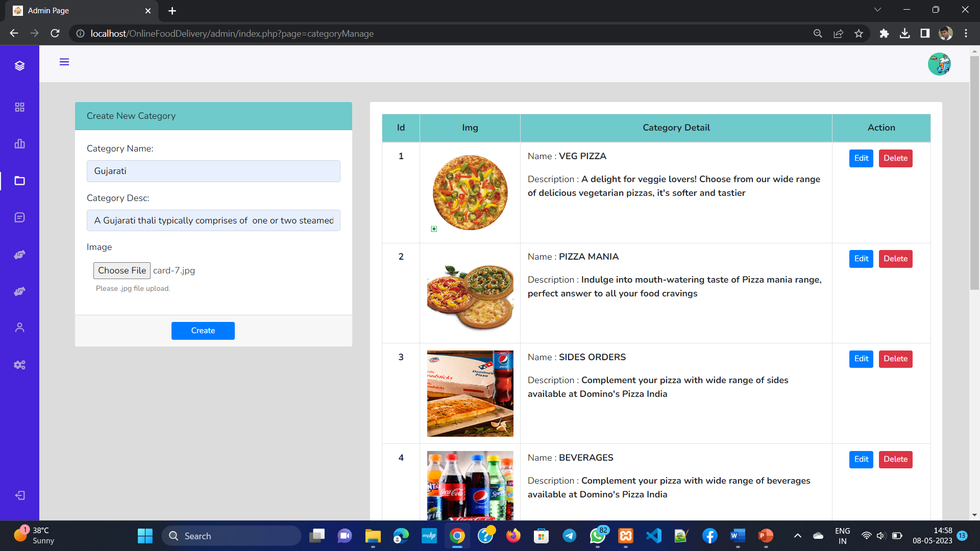The height and width of the screenshot is (551, 980).
Task: Open Chrome three-dot menu
Action: [x=966, y=33]
